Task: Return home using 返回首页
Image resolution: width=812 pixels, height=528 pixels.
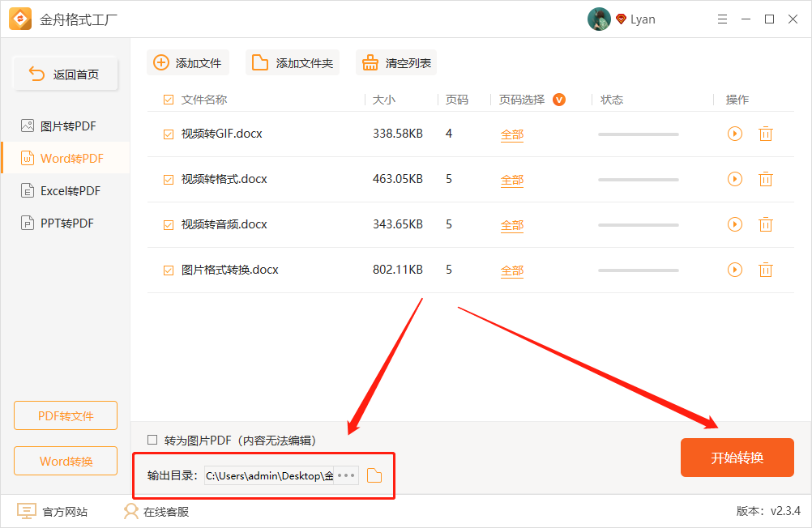Action: (65, 73)
